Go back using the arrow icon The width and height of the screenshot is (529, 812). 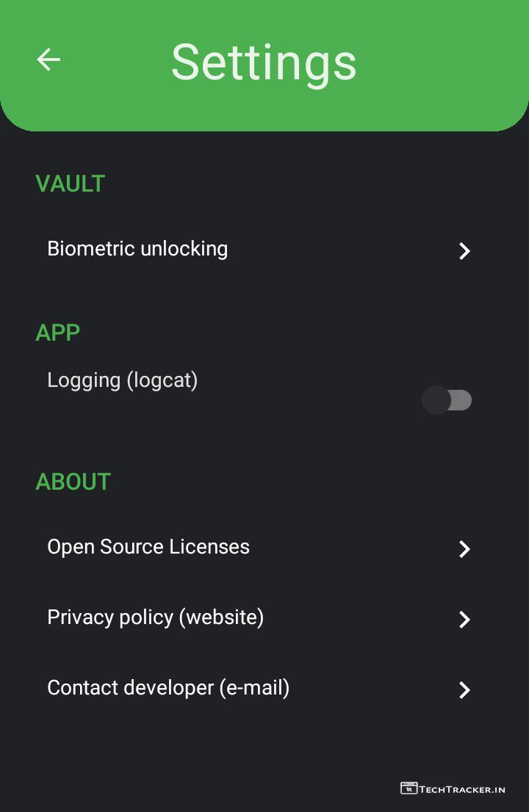pyautogui.click(x=48, y=59)
